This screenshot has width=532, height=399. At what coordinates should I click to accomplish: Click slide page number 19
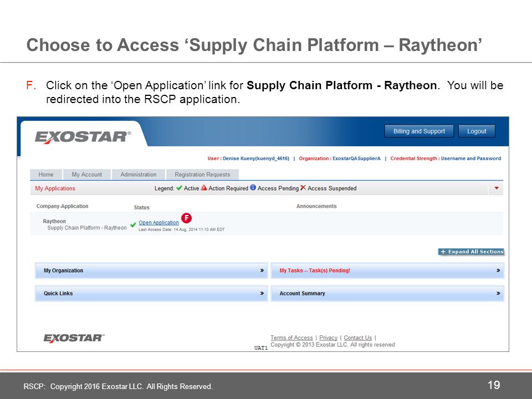494,385
